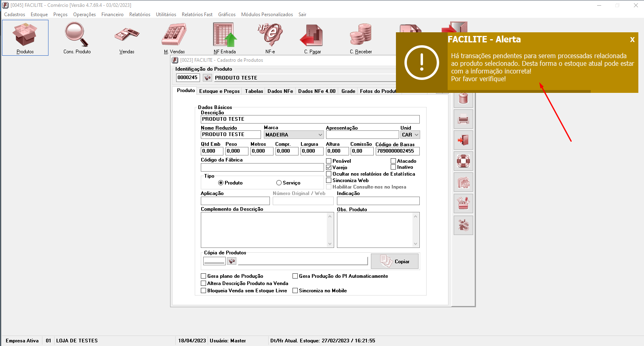Viewport: 644px width, 346px height.
Task: Toggle the Pesável checkbox
Action: (x=329, y=161)
